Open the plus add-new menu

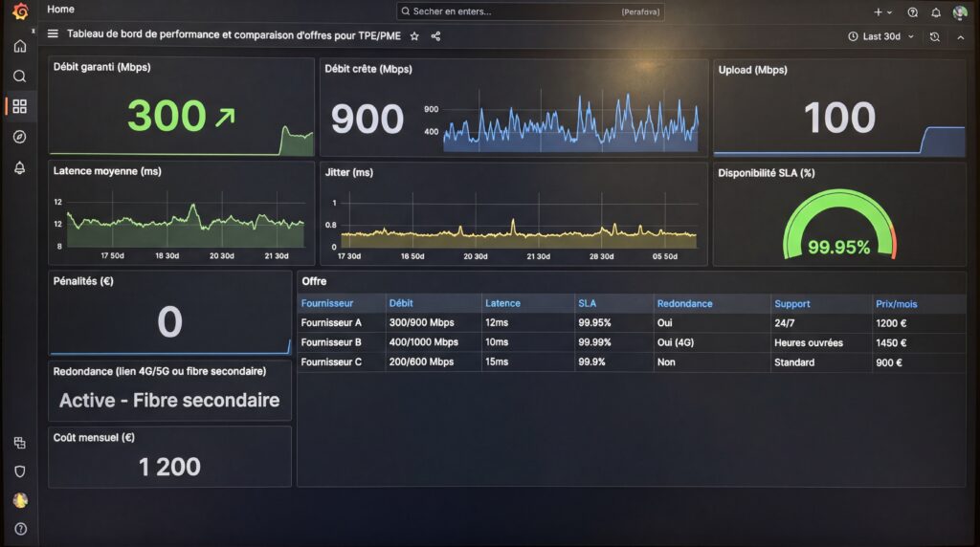click(x=882, y=11)
